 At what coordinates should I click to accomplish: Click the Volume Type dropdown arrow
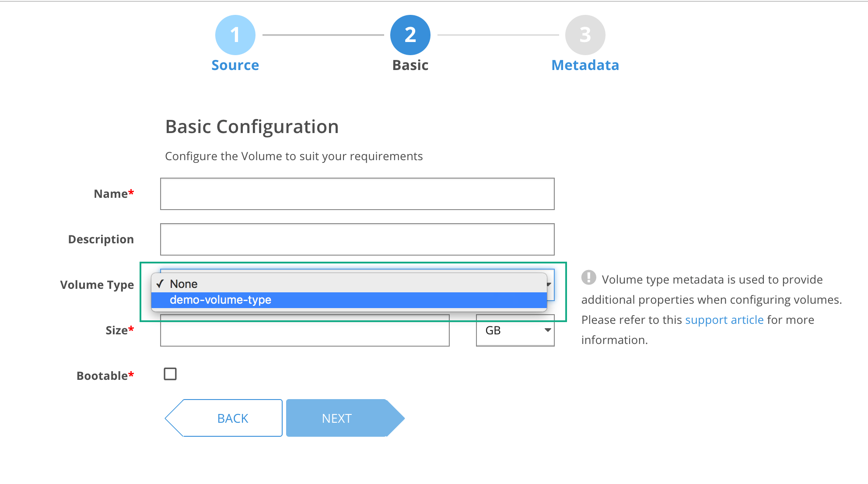[x=549, y=284]
